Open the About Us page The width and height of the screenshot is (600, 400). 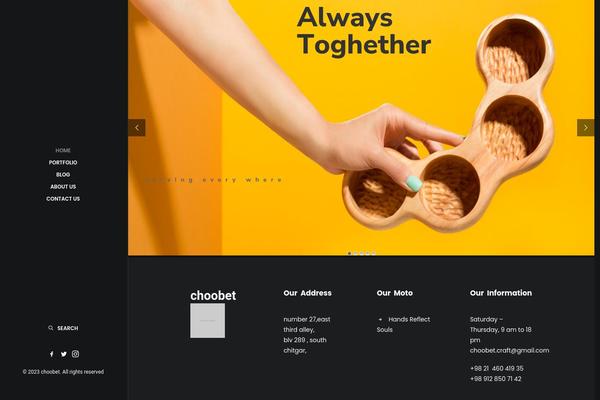(63, 187)
